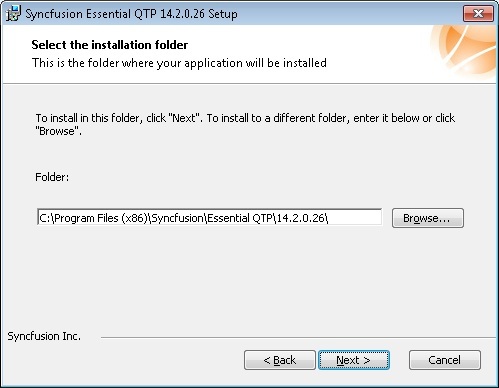Click the installer icon in the title bar

13,13
